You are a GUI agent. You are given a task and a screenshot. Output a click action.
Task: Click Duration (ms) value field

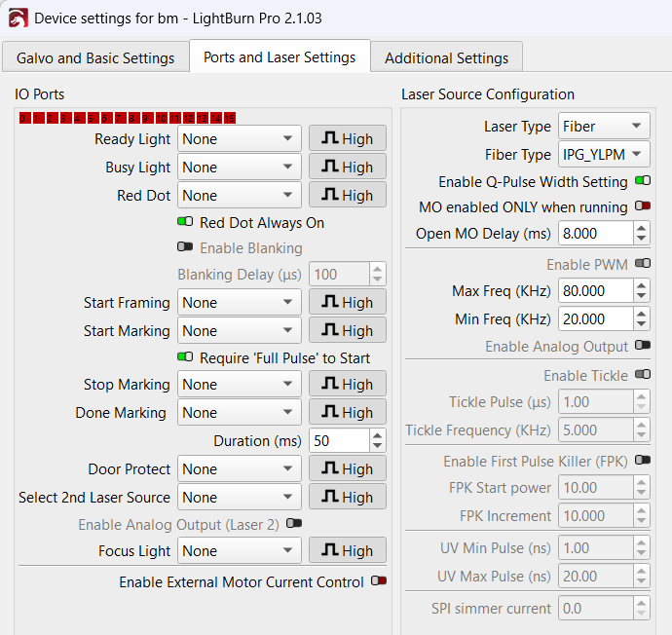click(x=339, y=440)
